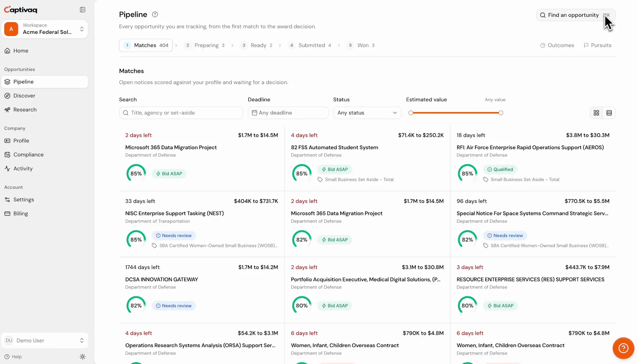Click the 80% score ring on RESOURCE ENTERPRISE SERVICES
This screenshot has height=364, width=637.
(467, 306)
